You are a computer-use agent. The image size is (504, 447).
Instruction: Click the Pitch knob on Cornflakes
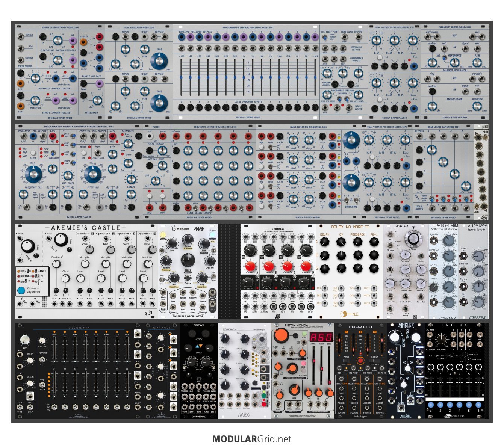244,339
